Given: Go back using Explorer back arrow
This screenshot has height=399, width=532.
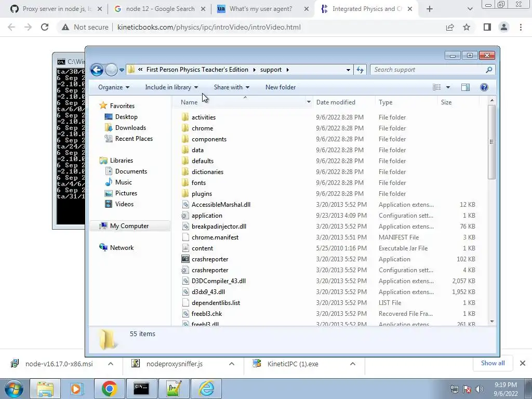Looking at the screenshot, I should (x=97, y=70).
